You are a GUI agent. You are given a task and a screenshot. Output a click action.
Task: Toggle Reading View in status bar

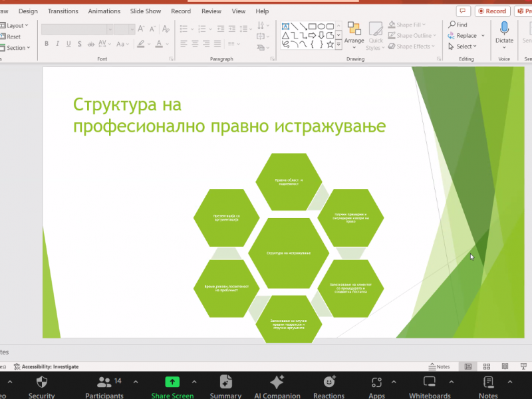[504, 366]
